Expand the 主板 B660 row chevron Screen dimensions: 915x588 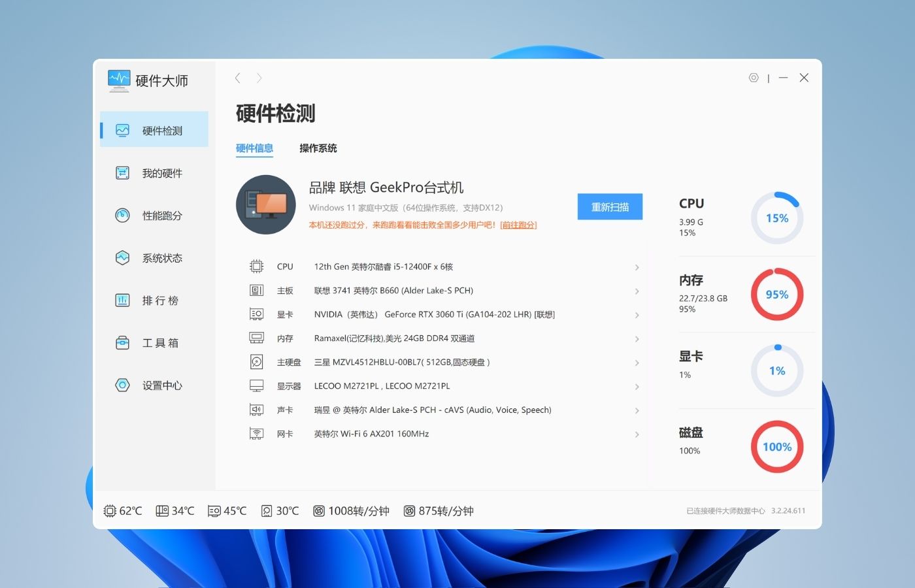(637, 291)
